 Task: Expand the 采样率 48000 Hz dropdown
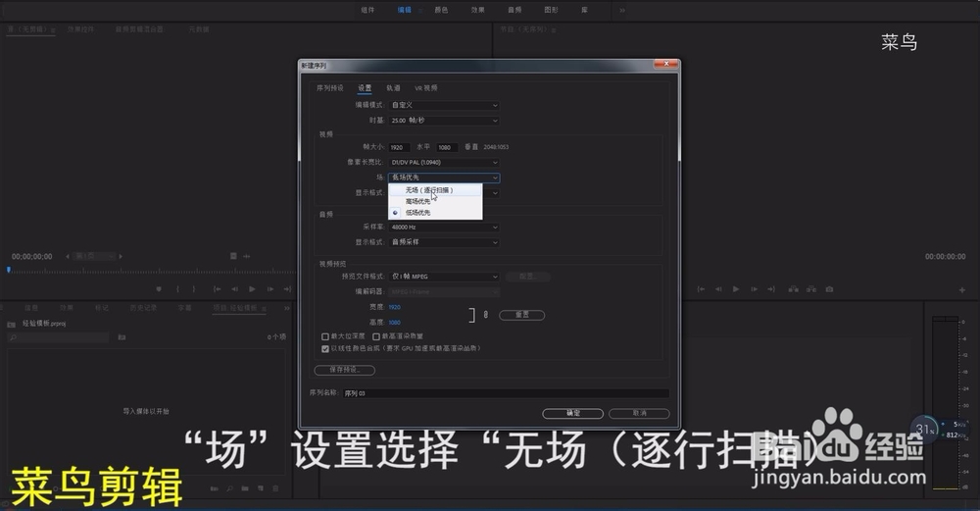444,227
